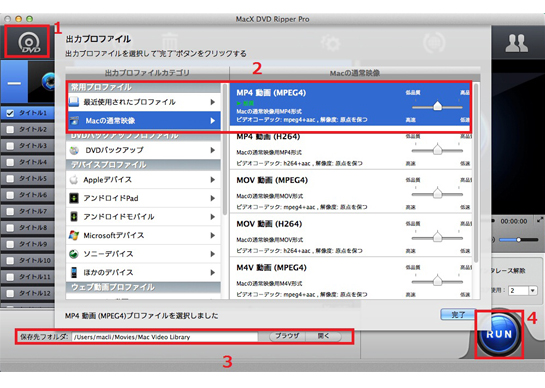
Task: Check the タイトル3 checkbox
Action: 10,146
